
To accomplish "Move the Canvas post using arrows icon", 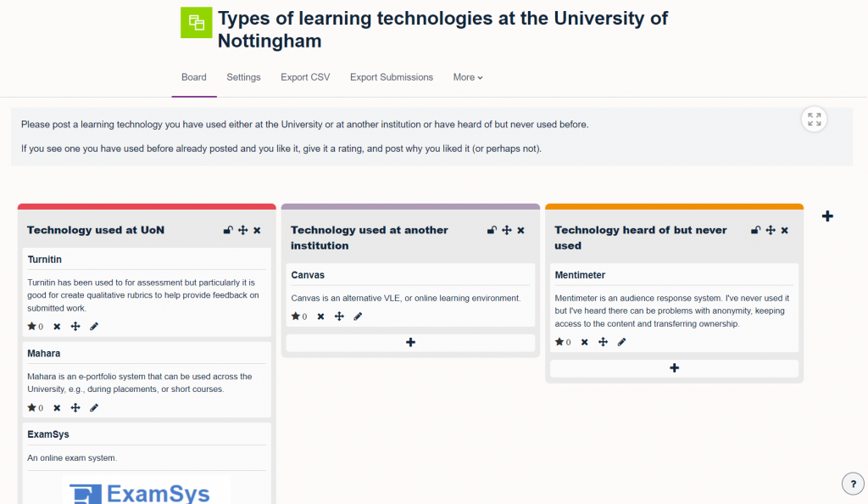I will pos(339,316).
